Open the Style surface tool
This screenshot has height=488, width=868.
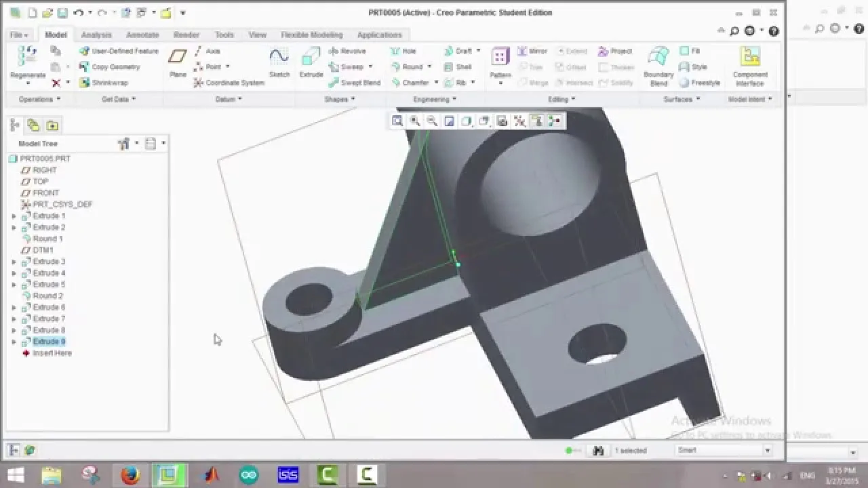click(x=693, y=67)
